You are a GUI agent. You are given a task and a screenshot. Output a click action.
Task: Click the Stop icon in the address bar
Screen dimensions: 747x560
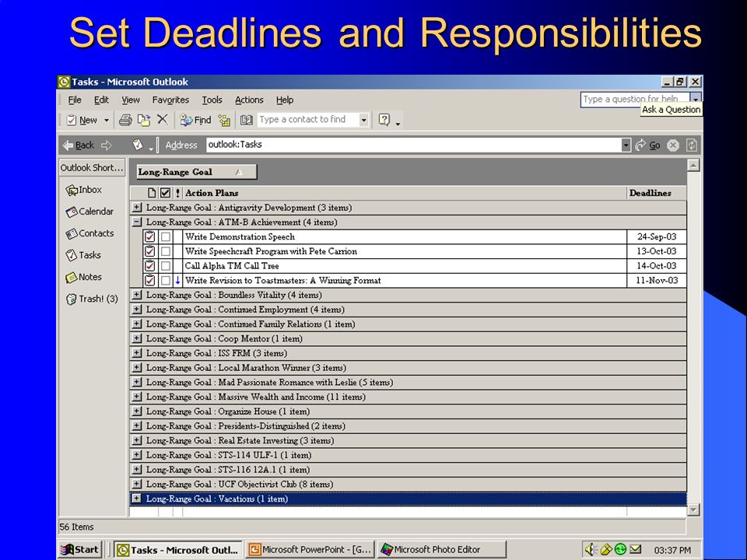[x=672, y=145]
